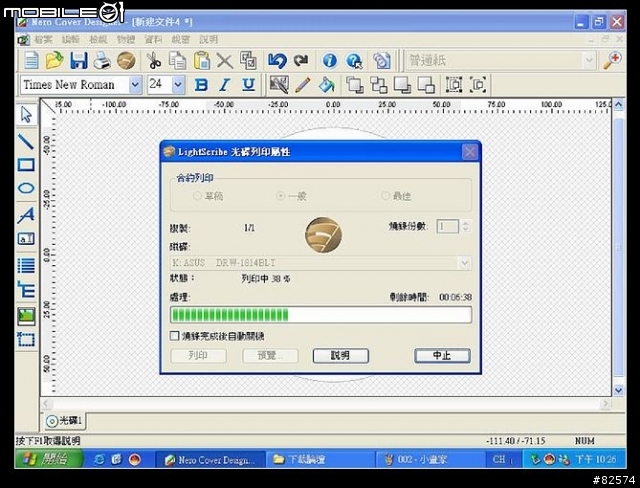Expand the K: ASUS DRW-1814BLT drive dropdown
The image size is (640, 488).
(464, 263)
